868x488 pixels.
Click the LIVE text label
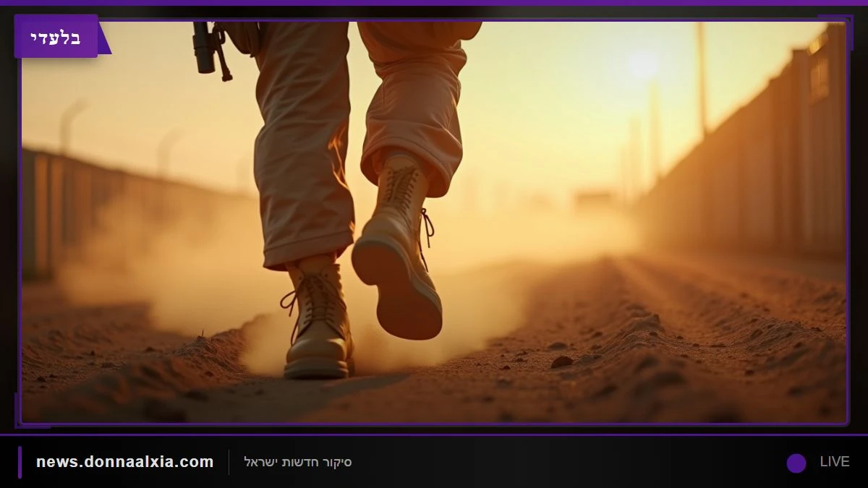click(x=834, y=462)
